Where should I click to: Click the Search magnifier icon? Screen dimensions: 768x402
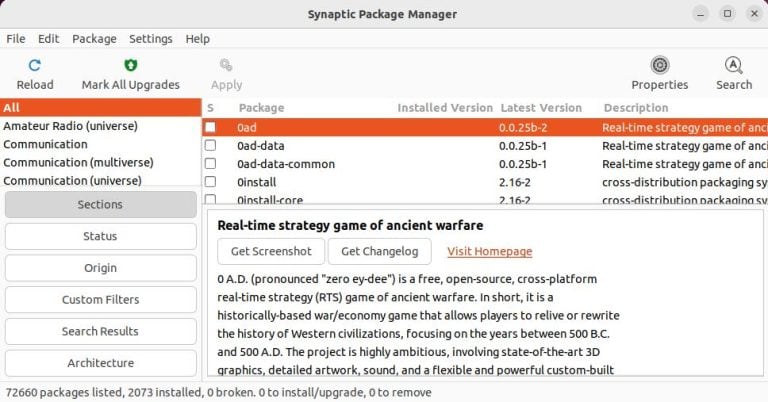click(733, 65)
